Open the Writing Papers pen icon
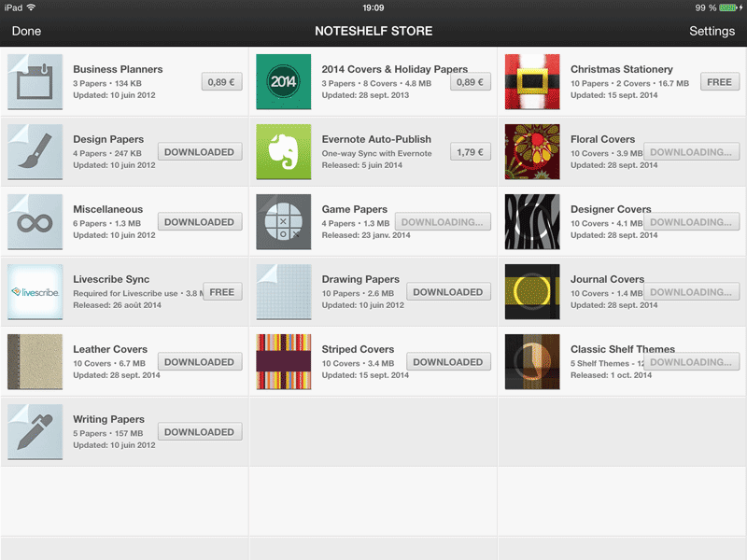This screenshot has height=560, width=747. coord(35,432)
